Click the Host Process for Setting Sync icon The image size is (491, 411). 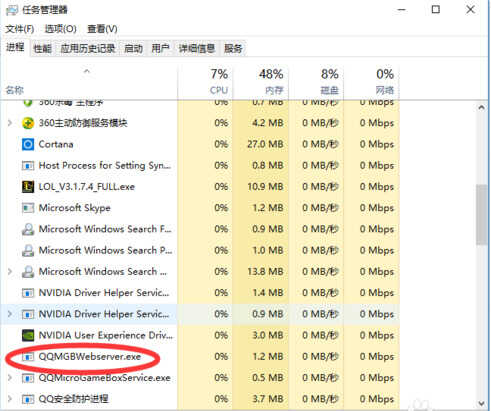coord(28,166)
